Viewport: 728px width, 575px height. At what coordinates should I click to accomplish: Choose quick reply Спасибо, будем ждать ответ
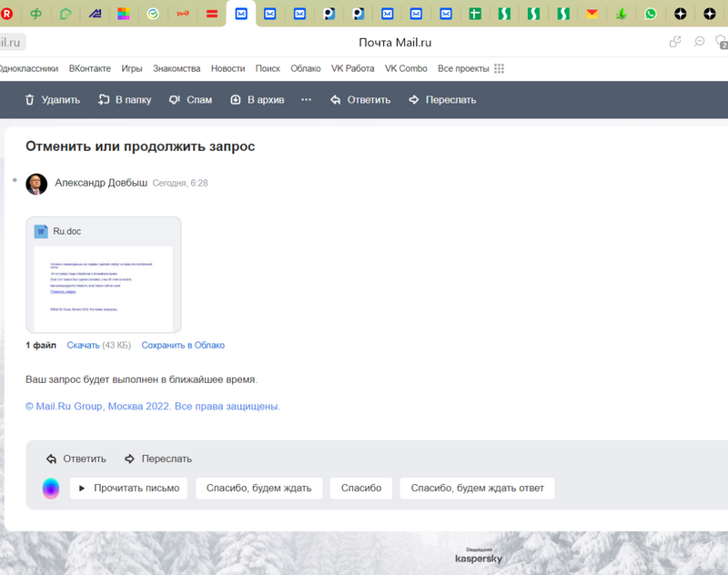pos(477,489)
